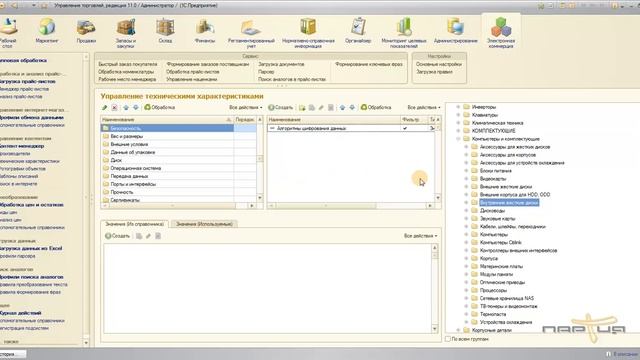640x360 pixels.
Task: Toggle the По всем группам checkbox
Action: coord(448,339)
